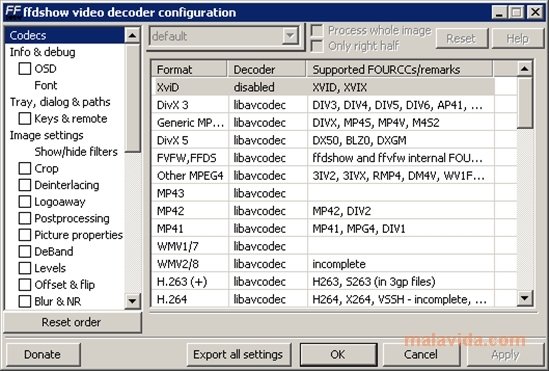The width and height of the screenshot is (549, 371).
Task: Select Image settings item
Action: click(x=47, y=135)
